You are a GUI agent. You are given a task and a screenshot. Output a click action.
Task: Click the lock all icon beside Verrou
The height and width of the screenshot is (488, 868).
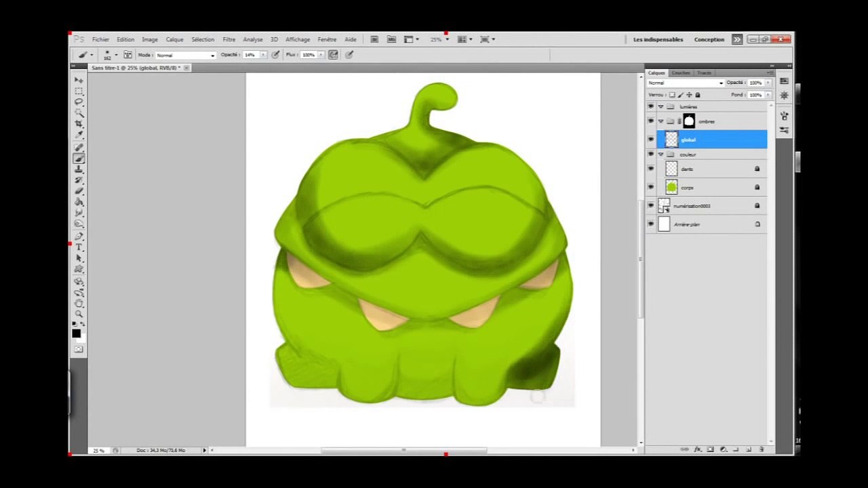pos(697,95)
